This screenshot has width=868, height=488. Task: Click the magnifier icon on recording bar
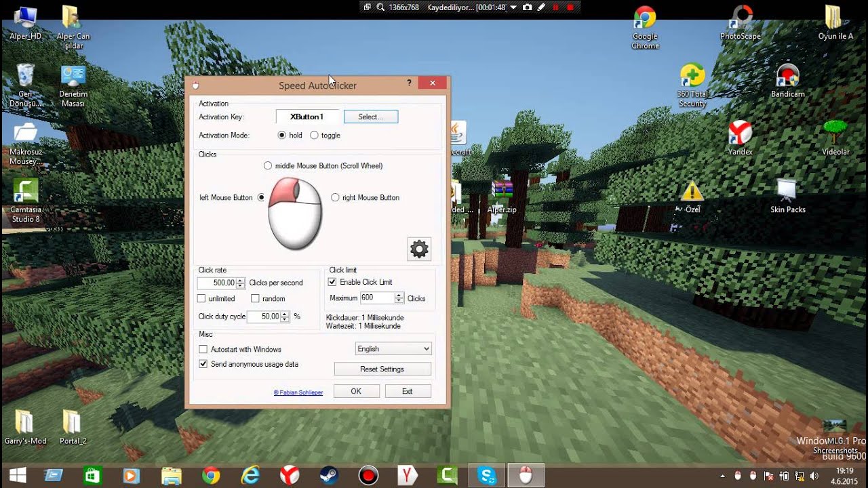(380, 7)
